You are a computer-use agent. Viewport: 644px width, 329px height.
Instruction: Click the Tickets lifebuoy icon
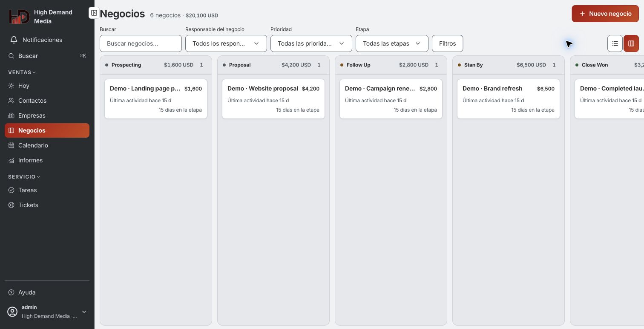(x=11, y=205)
